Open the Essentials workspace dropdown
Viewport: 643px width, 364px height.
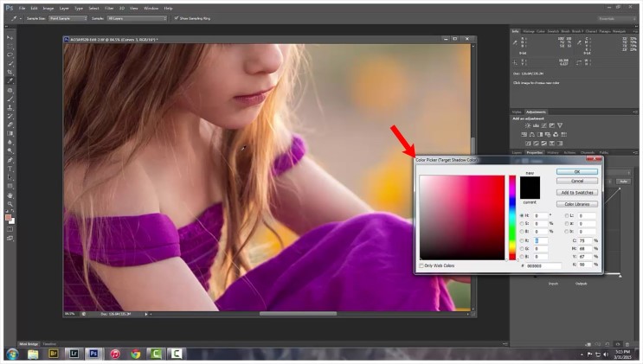(x=615, y=17)
